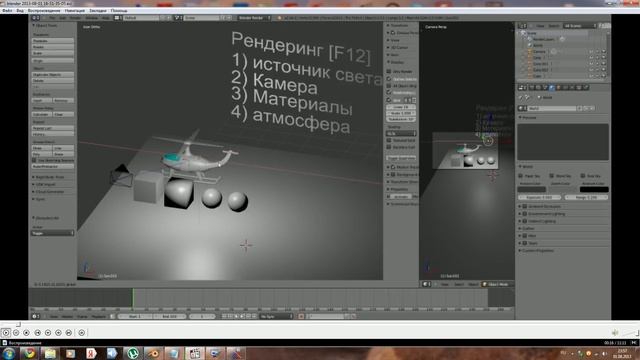Image resolution: width=640 pixels, height=360 pixels.
Task: Click the Rotate button in Object Tools
Action: [53, 47]
